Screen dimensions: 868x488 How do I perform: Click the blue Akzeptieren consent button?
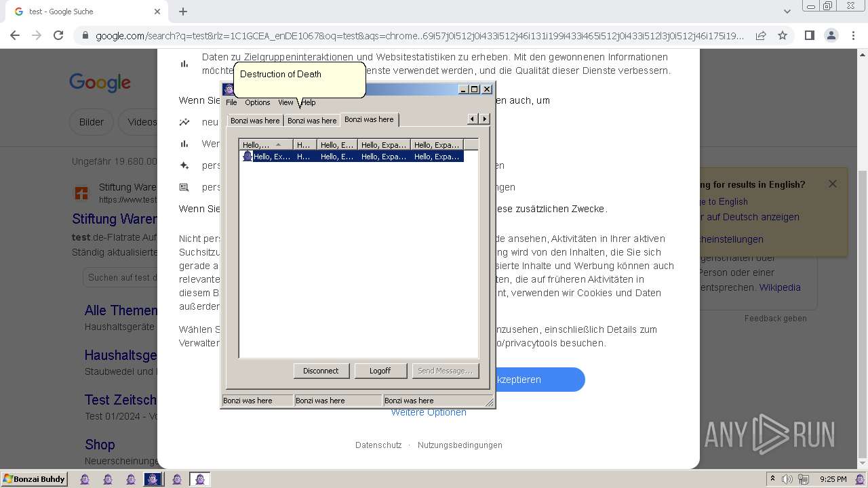pos(540,380)
